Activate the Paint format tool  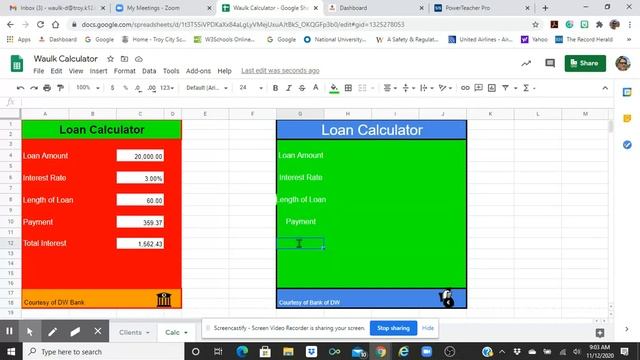60,88
